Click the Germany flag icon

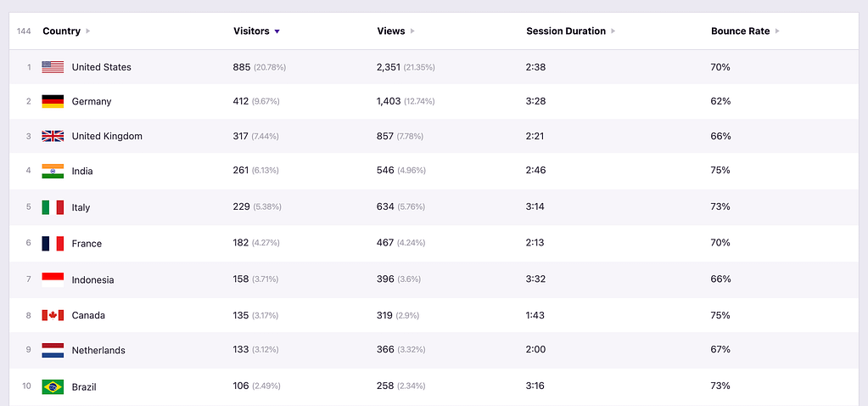click(x=53, y=101)
